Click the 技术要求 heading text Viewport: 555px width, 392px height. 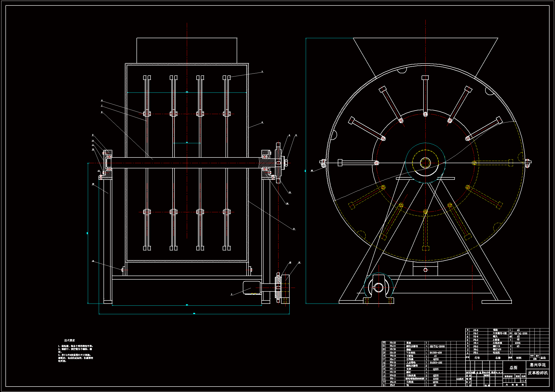[69, 340]
